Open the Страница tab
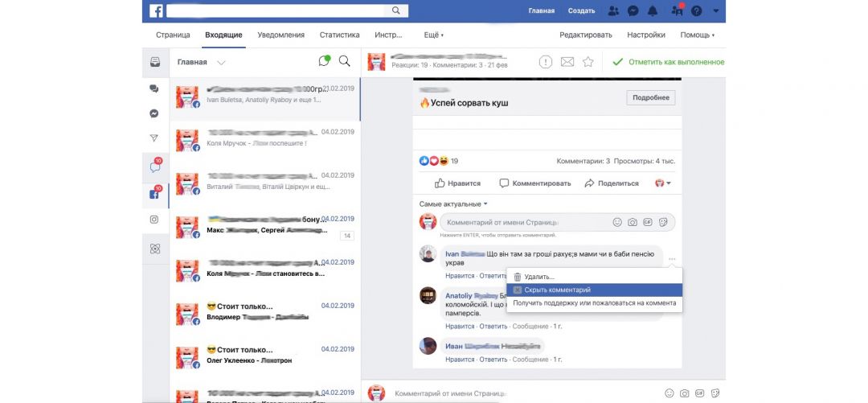868x403 pixels. tap(173, 35)
